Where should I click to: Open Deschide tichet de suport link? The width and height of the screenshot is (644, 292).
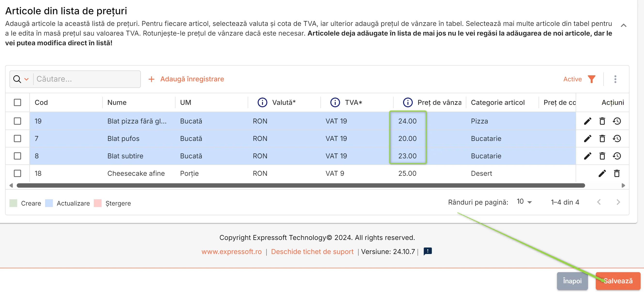coord(312,252)
